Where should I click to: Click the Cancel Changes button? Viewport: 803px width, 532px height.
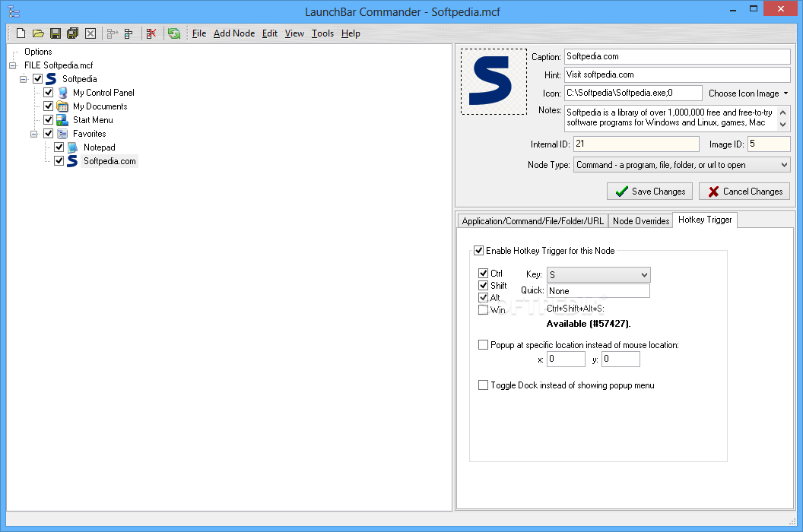(x=744, y=192)
